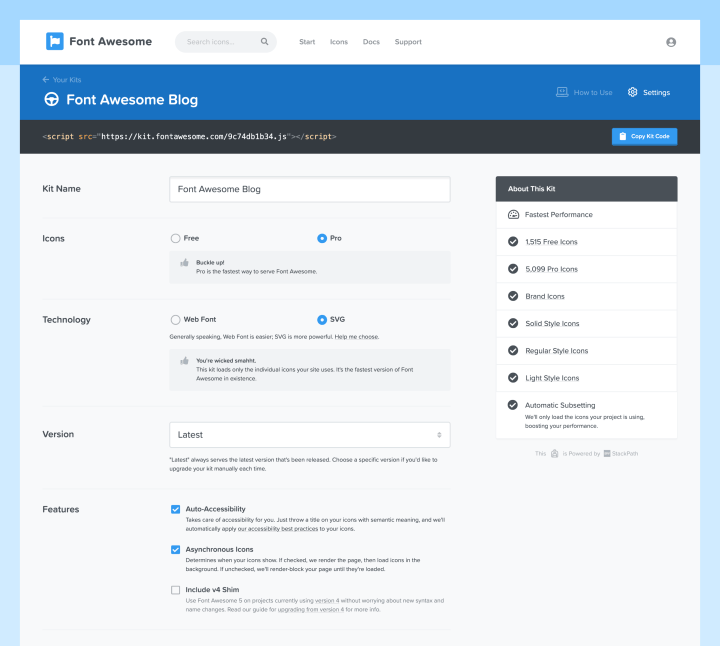Enable the Include v4 Shim checkbox
This screenshot has width=720, height=646.
pos(175,590)
